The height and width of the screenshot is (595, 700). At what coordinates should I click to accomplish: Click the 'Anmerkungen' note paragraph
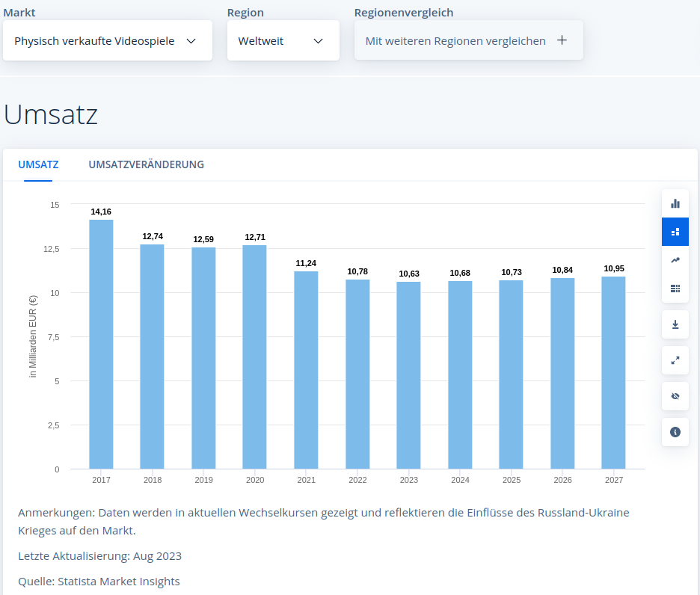tap(324, 522)
